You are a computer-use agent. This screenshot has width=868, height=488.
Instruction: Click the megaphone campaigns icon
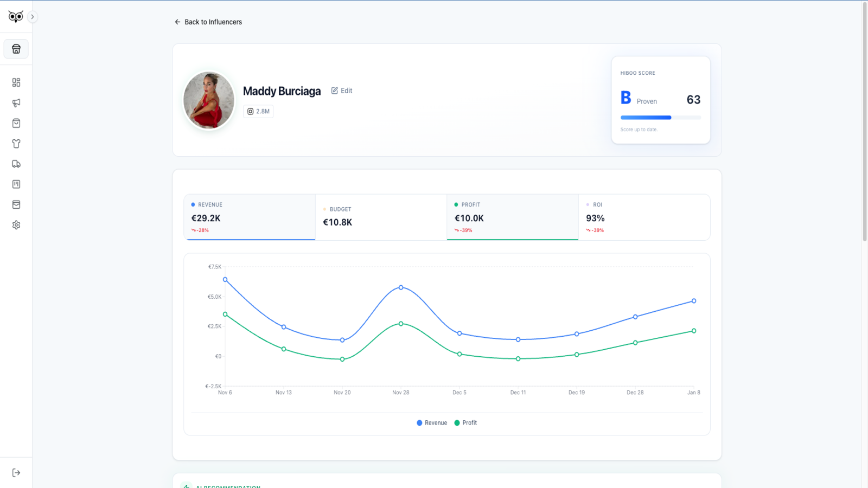pos(16,102)
